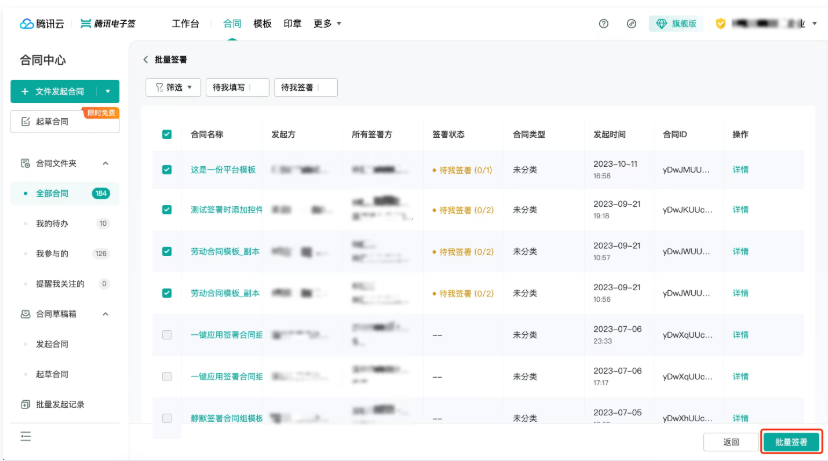The width and height of the screenshot is (828, 461).
Task: Uncheck the 这是一份平台模板 row checkbox
Action: 167,170
